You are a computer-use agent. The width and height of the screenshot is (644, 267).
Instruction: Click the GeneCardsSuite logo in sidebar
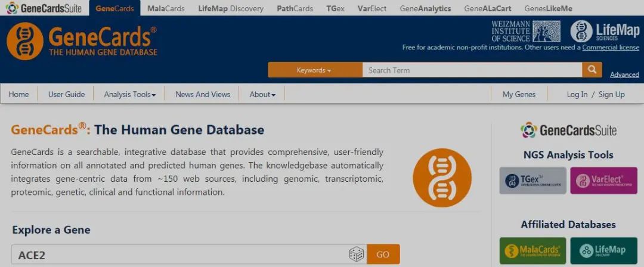[568, 130]
